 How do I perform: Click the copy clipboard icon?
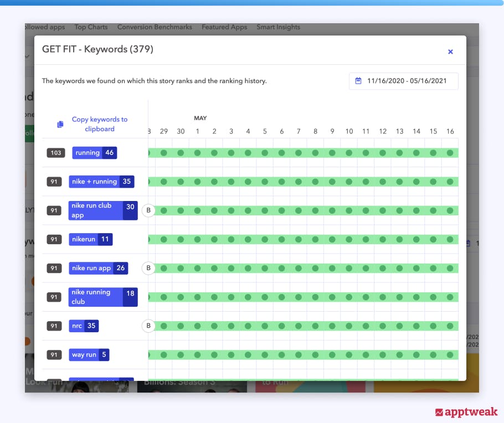(x=60, y=125)
